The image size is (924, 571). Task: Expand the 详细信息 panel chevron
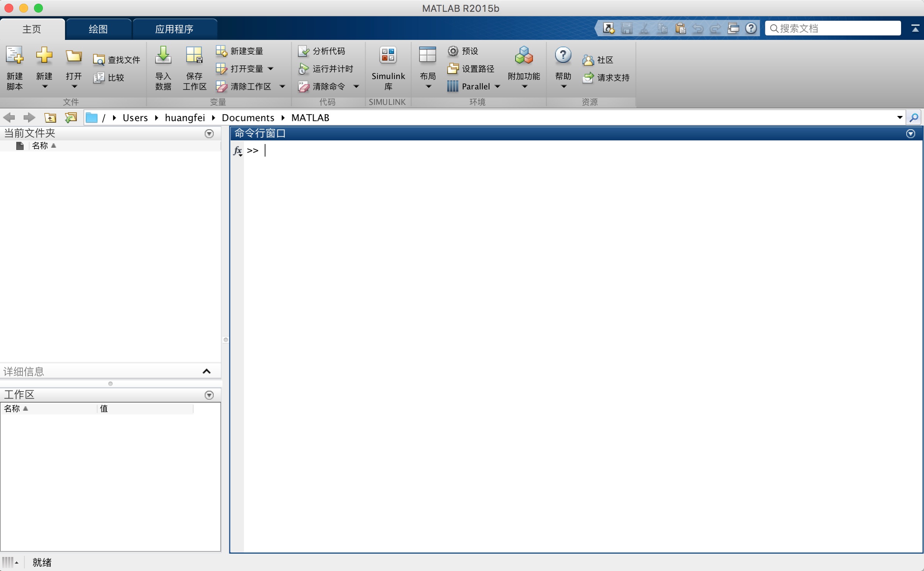pos(206,371)
